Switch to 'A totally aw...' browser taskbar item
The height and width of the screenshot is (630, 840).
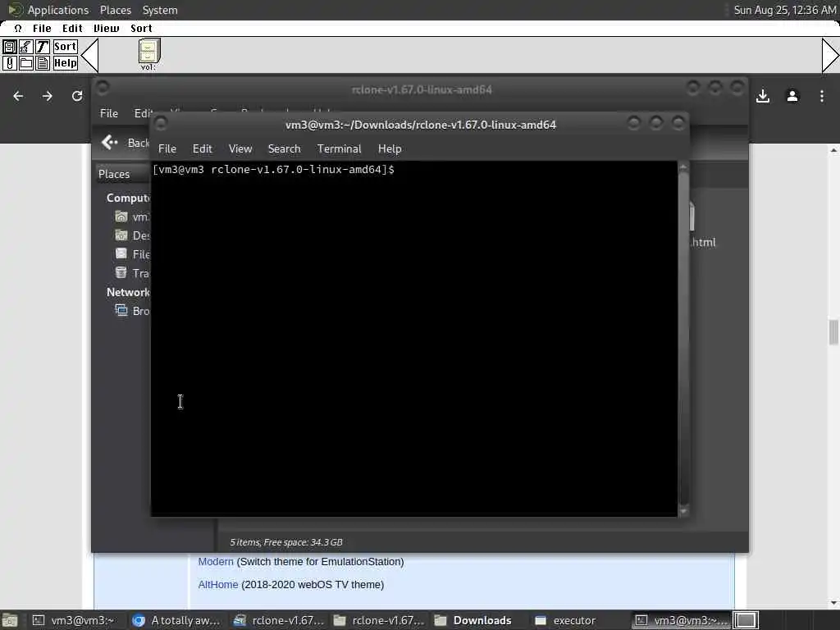click(x=177, y=620)
